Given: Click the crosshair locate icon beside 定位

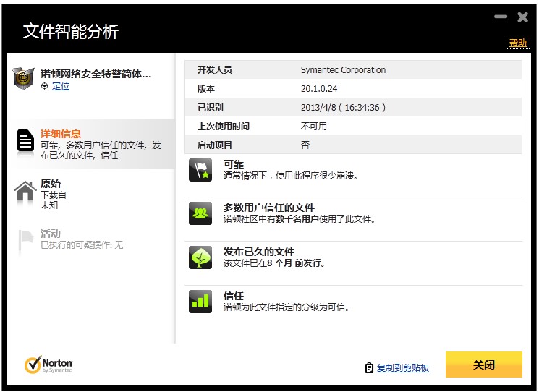Looking at the screenshot, I should (x=45, y=86).
